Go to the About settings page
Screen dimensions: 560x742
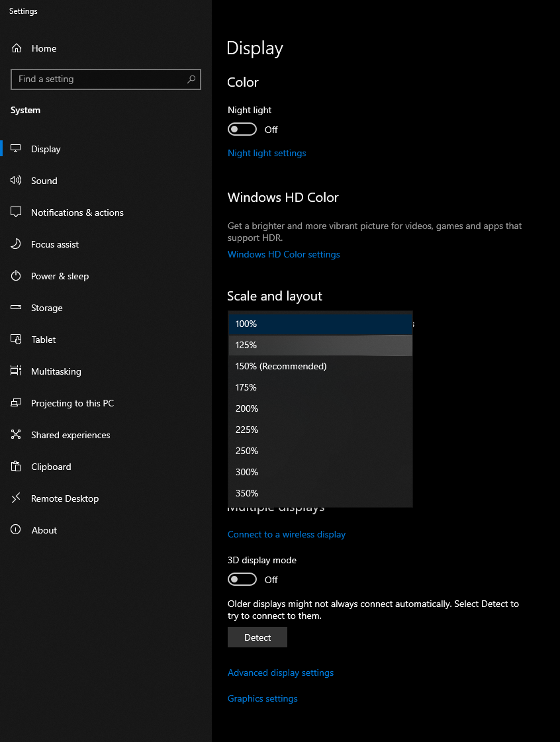(44, 530)
